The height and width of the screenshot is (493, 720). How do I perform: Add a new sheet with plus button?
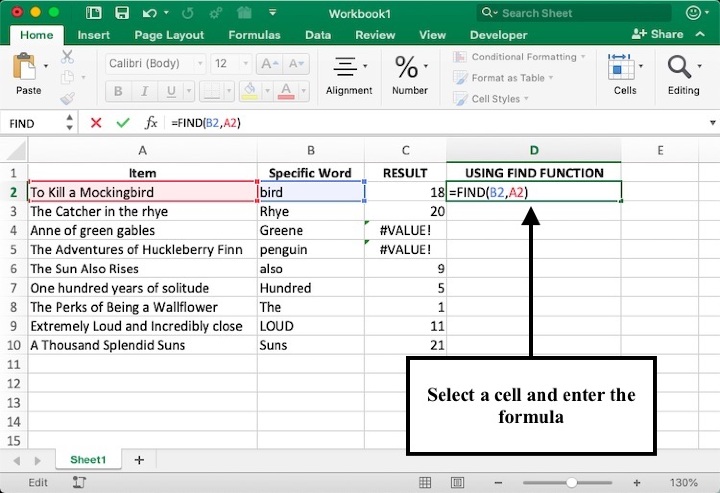(139, 459)
